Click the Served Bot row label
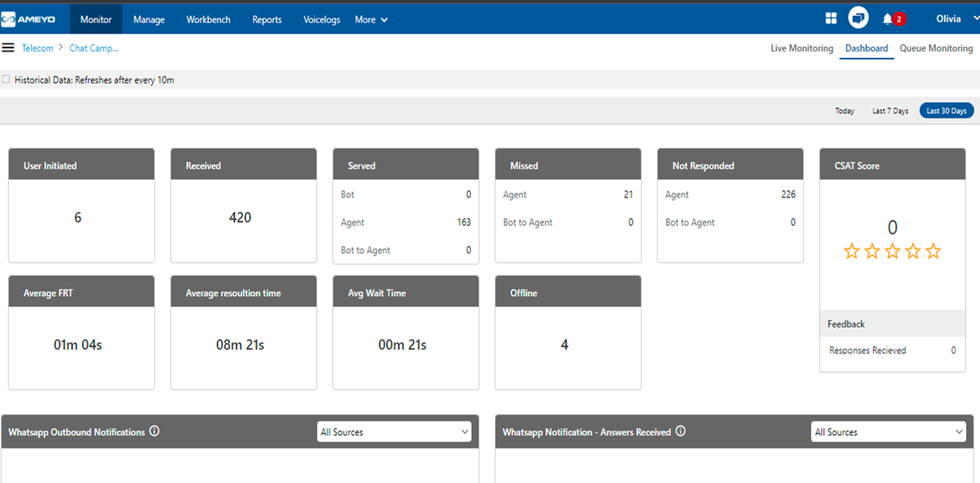 (x=347, y=194)
